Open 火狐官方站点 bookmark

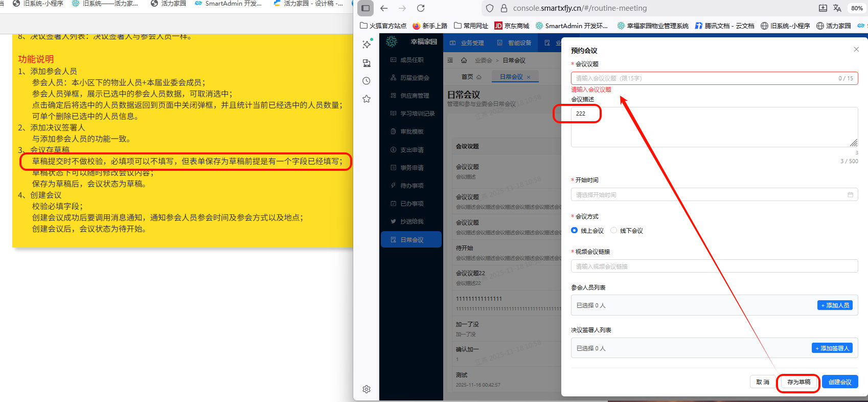click(383, 26)
